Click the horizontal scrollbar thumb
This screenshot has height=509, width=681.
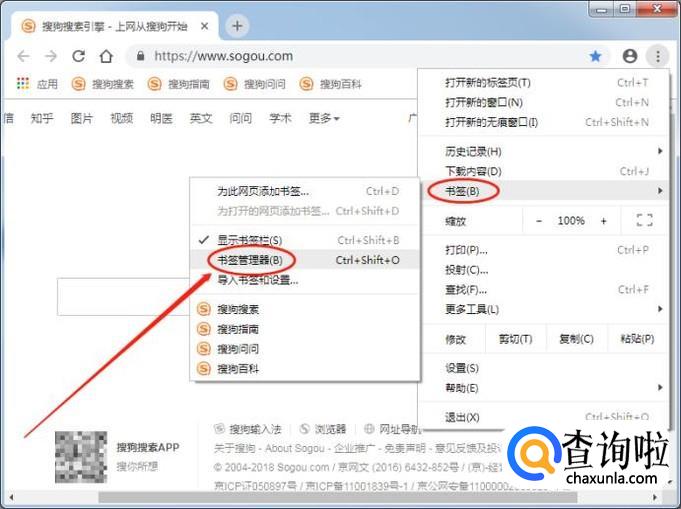click(x=337, y=497)
